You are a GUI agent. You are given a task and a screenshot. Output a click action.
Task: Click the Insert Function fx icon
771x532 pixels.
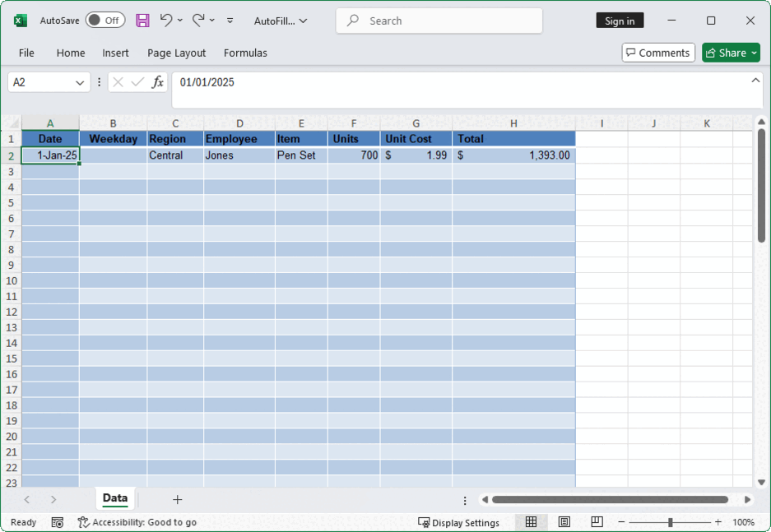158,82
